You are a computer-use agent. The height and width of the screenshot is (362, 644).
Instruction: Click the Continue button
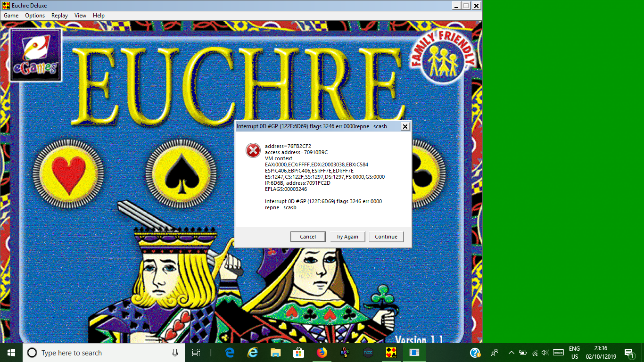[386, 237]
